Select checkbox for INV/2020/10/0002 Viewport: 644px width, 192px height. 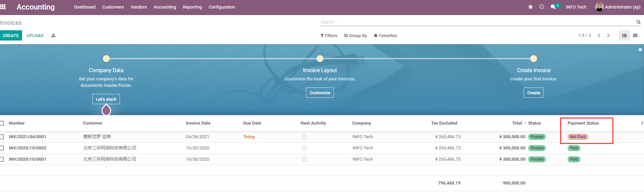[2, 148]
